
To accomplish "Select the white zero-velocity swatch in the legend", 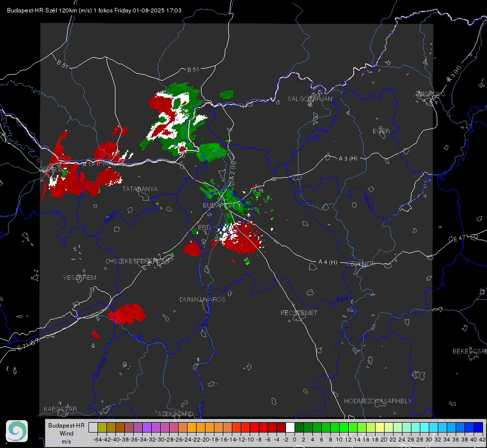I will pyautogui.click(x=290, y=427).
